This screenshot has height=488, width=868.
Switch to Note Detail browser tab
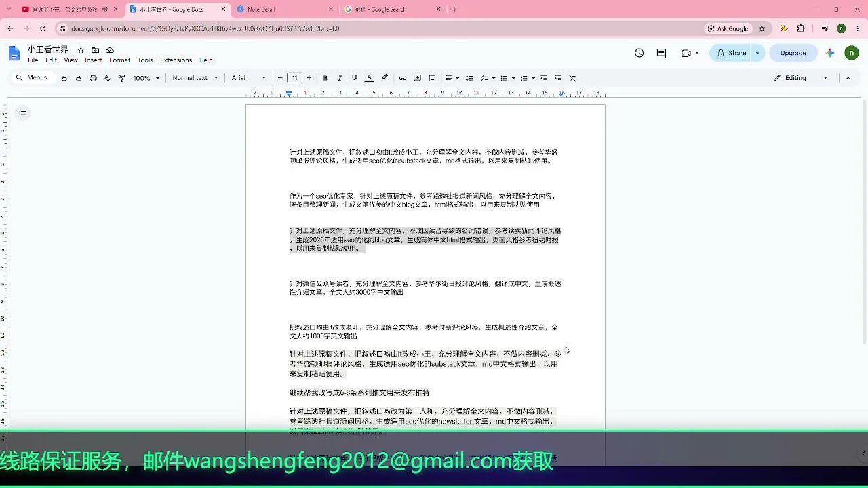tap(285, 9)
